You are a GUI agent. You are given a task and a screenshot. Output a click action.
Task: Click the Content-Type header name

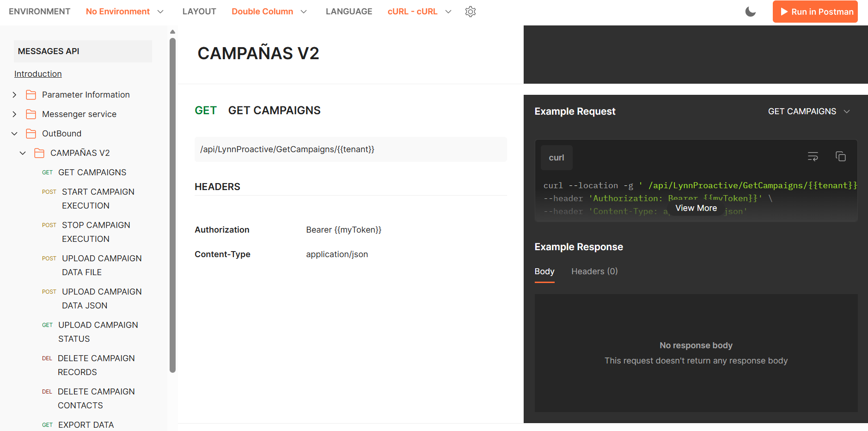tap(222, 254)
